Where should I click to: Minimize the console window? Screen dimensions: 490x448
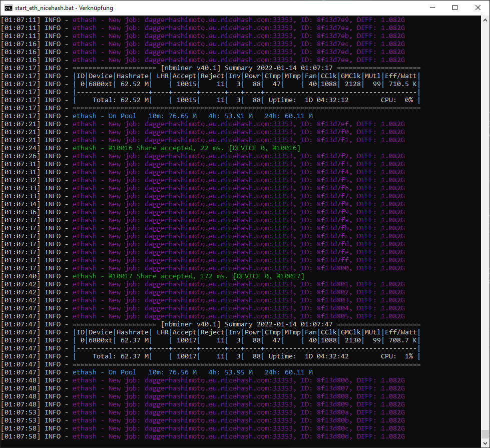click(x=432, y=8)
